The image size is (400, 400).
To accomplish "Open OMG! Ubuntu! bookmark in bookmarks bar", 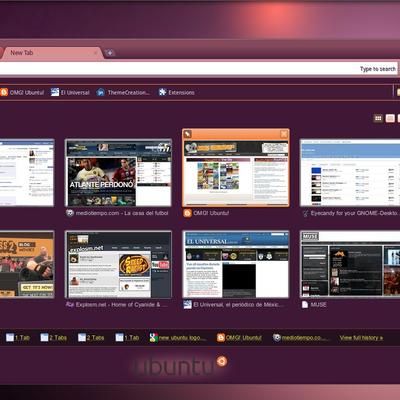I will (22, 92).
